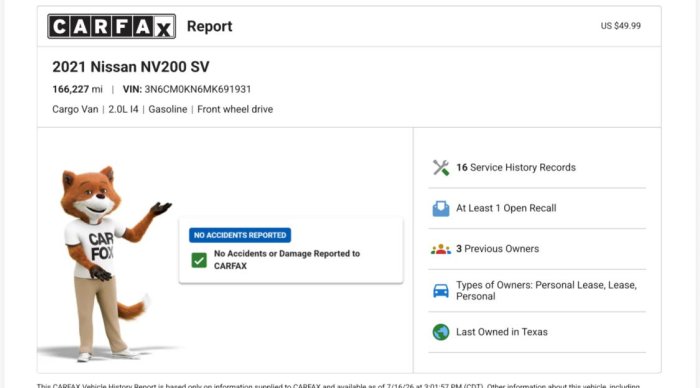Viewport: 700px width, 388px height.
Task: Click the Report heading text
Action: click(209, 26)
